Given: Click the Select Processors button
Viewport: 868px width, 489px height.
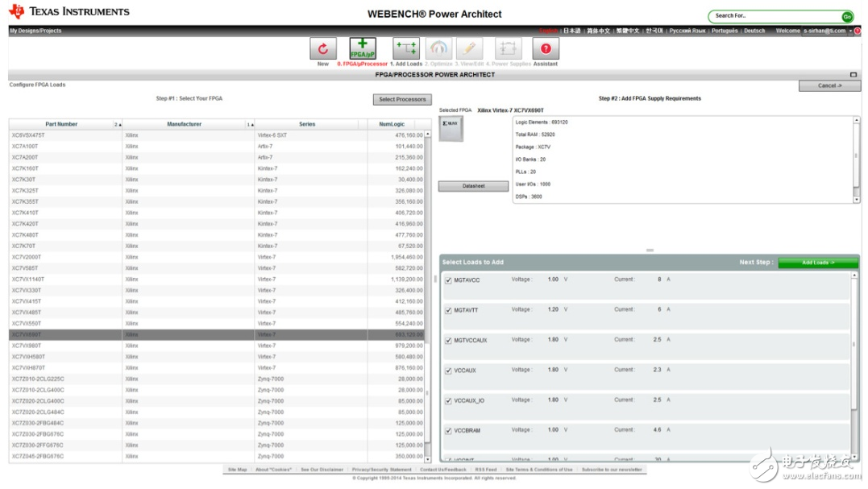Looking at the screenshot, I should click(402, 100).
